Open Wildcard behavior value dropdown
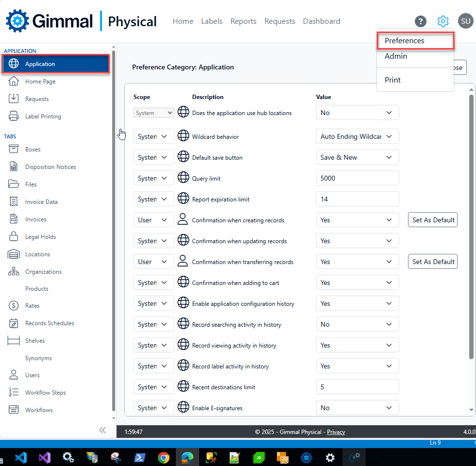476x466 pixels. (x=357, y=137)
